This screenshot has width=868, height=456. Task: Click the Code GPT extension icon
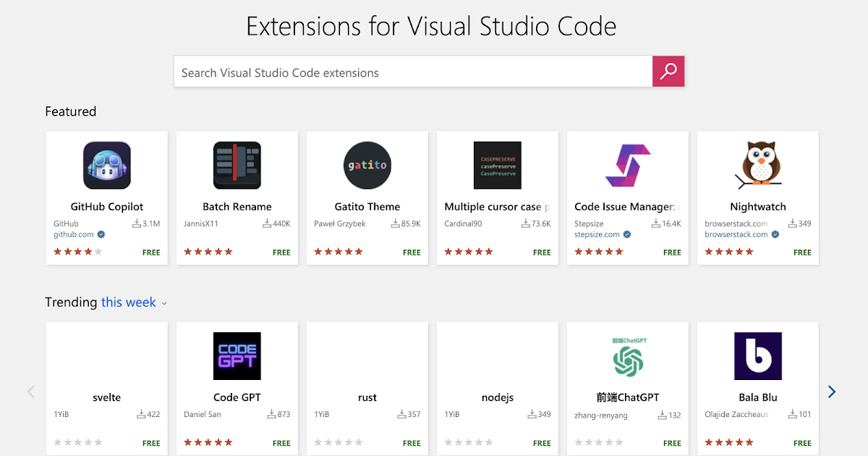point(237,355)
